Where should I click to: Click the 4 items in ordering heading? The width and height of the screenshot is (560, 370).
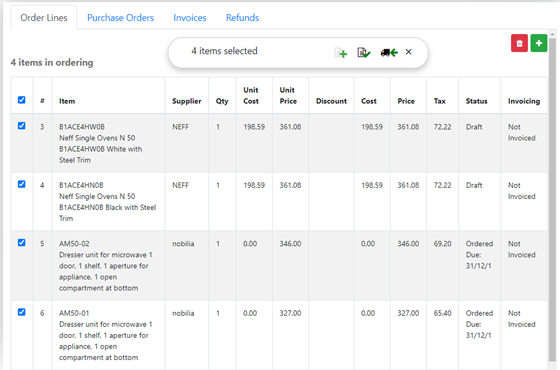pyautogui.click(x=52, y=62)
